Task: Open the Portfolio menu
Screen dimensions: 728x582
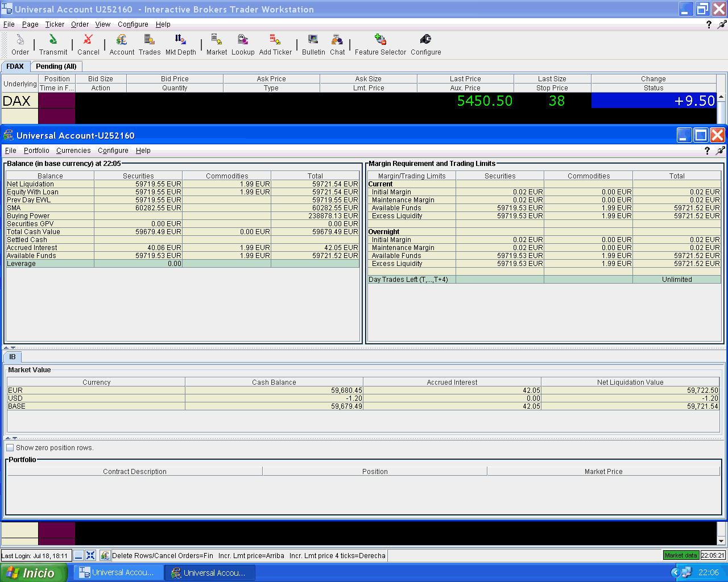Action: pyautogui.click(x=36, y=151)
